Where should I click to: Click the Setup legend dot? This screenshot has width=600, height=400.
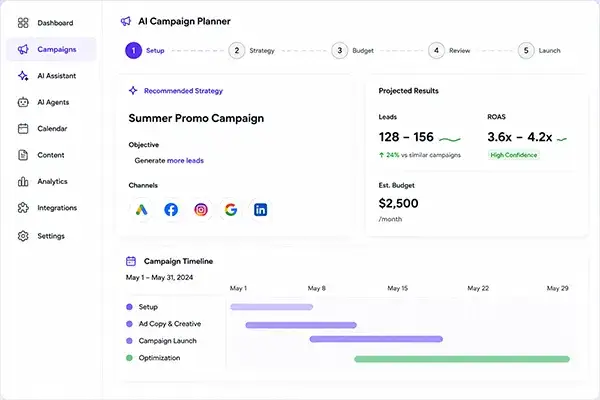click(x=129, y=307)
